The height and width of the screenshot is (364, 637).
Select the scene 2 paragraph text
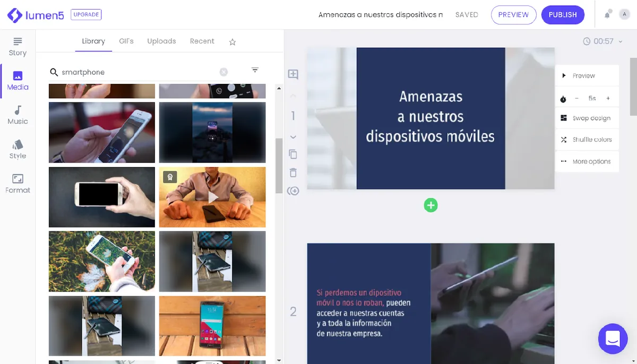click(x=364, y=313)
